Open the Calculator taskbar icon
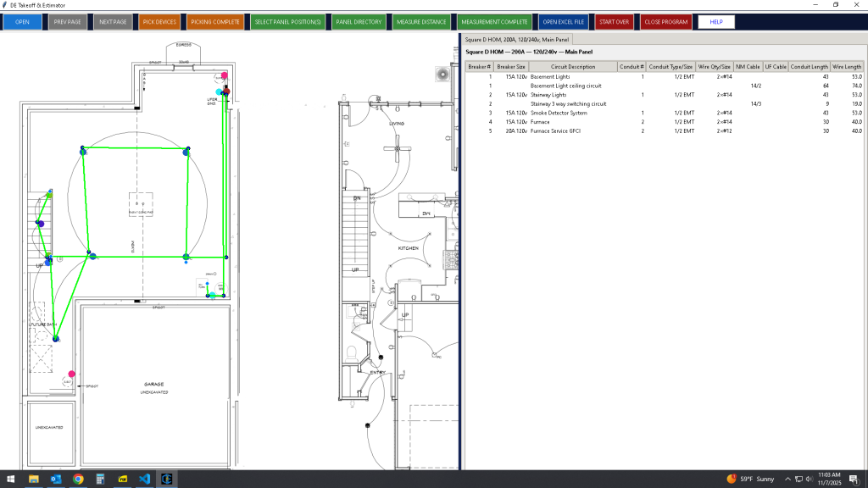This screenshot has width=868, height=488. coord(100,479)
